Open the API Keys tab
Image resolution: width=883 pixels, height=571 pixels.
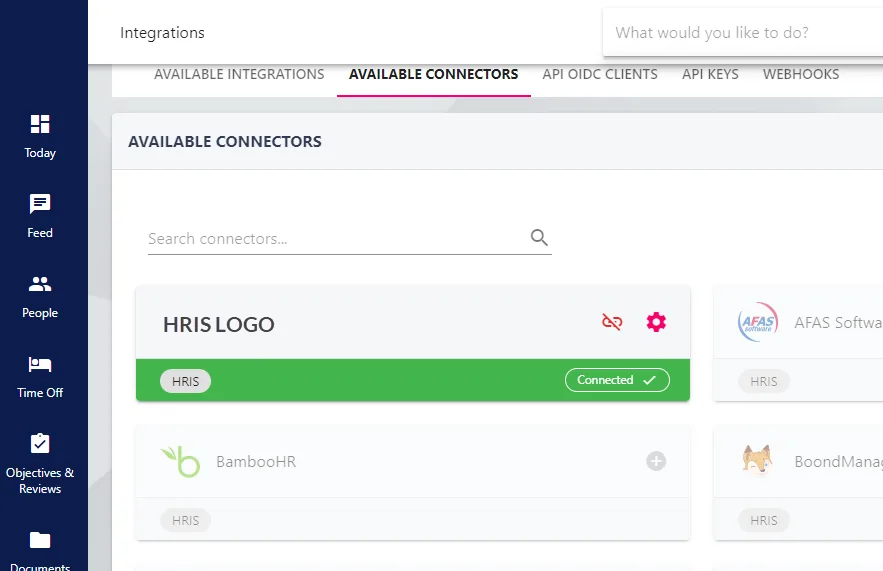[x=710, y=74]
